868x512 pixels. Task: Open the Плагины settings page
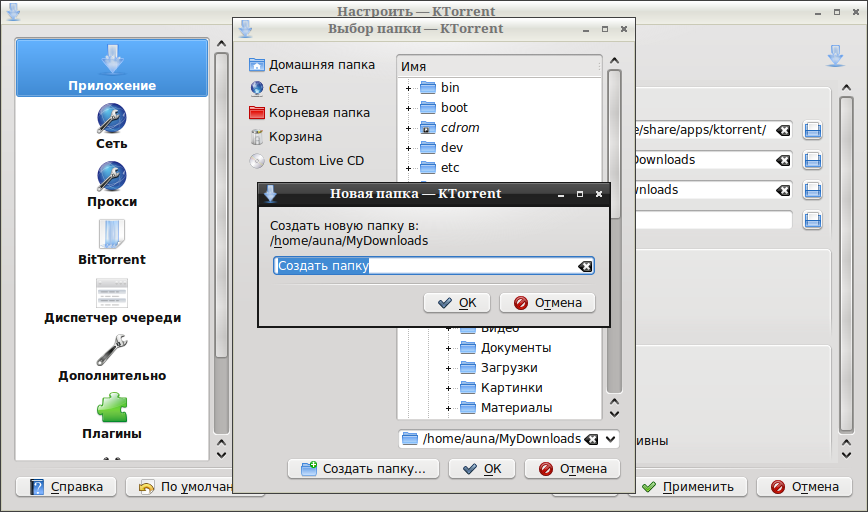[x=112, y=416]
